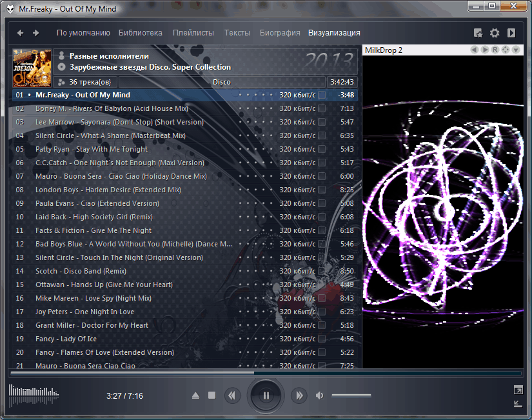532x420 pixels.
Task: Click the MilkDrop R random button
Action: [495, 50]
